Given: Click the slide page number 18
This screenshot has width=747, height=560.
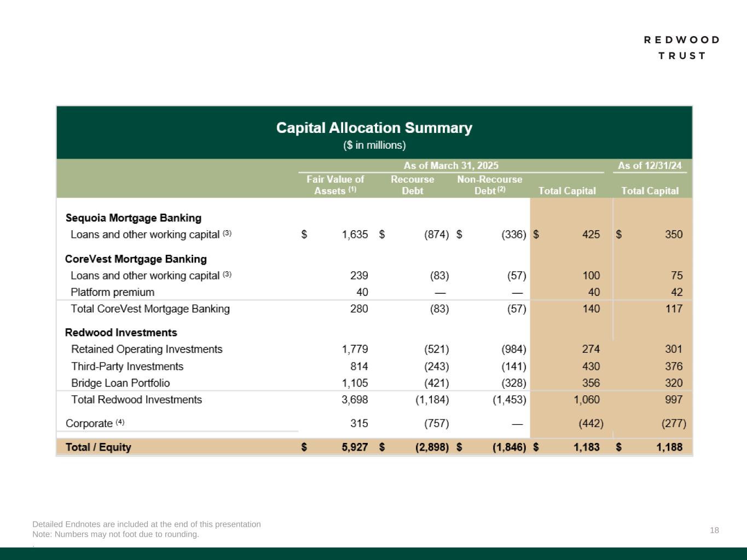Looking at the screenshot, I should tap(714, 530).
